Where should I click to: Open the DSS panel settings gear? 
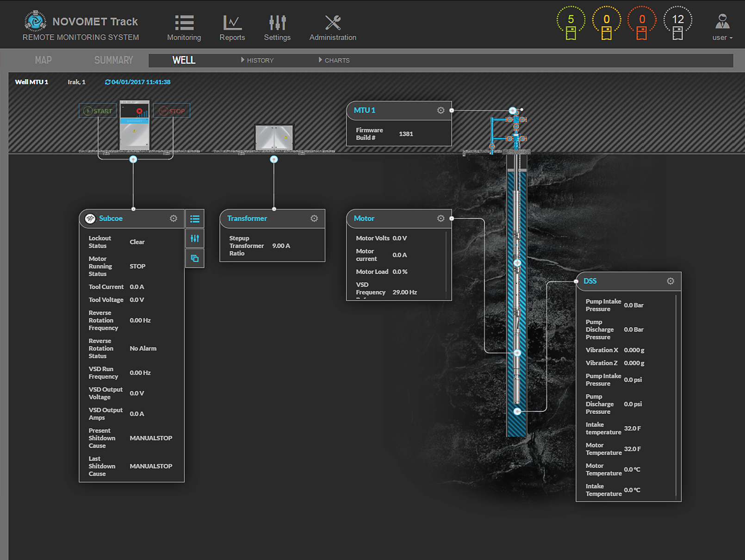pyautogui.click(x=670, y=281)
